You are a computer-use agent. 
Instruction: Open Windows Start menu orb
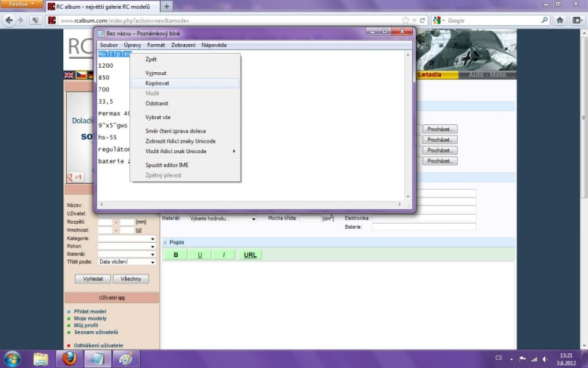point(13,358)
